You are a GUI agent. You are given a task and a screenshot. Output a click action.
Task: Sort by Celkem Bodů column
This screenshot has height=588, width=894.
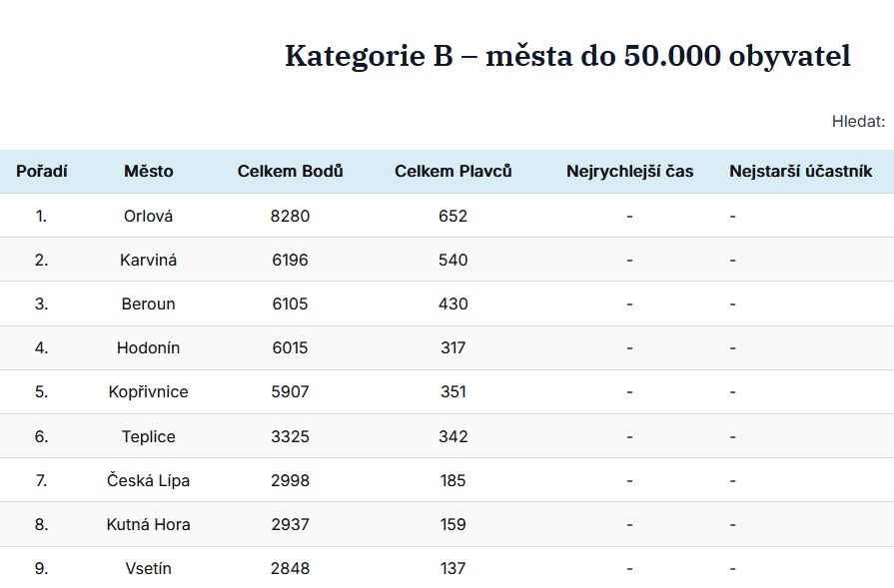[290, 172]
